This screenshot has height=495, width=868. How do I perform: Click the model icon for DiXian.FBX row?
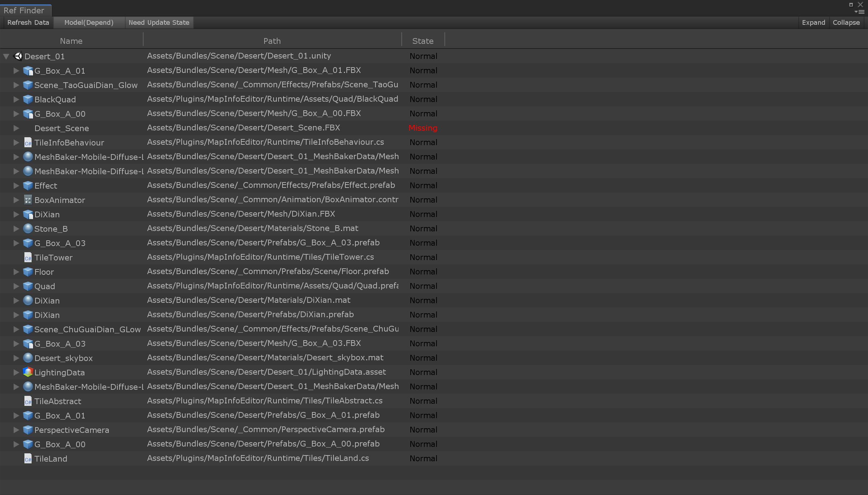pyautogui.click(x=28, y=214)
